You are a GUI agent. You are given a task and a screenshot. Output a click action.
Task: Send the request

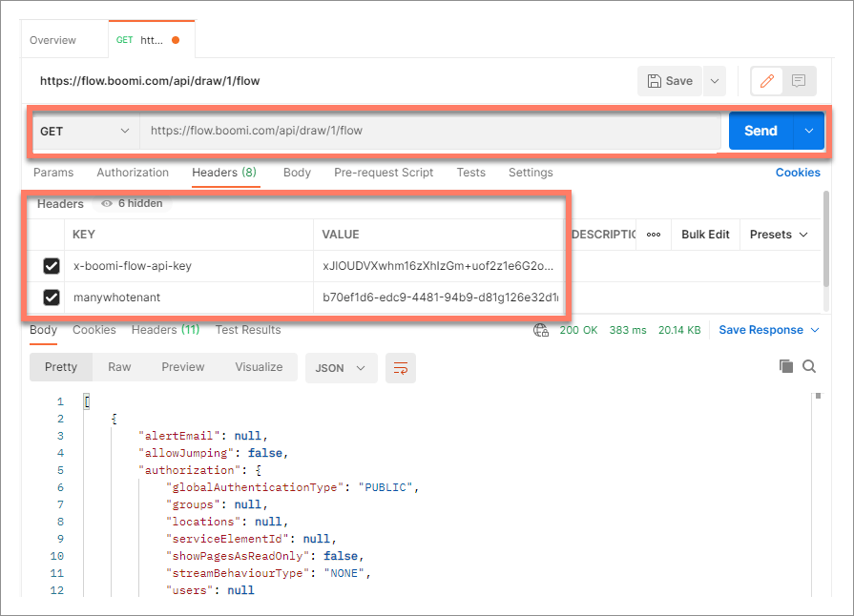click(760, 131)
